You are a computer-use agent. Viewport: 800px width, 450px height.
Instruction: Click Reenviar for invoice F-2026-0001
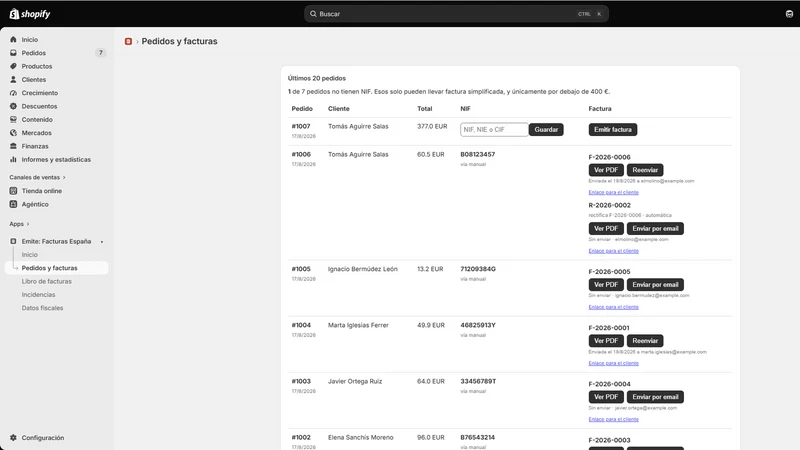[645, 341]
